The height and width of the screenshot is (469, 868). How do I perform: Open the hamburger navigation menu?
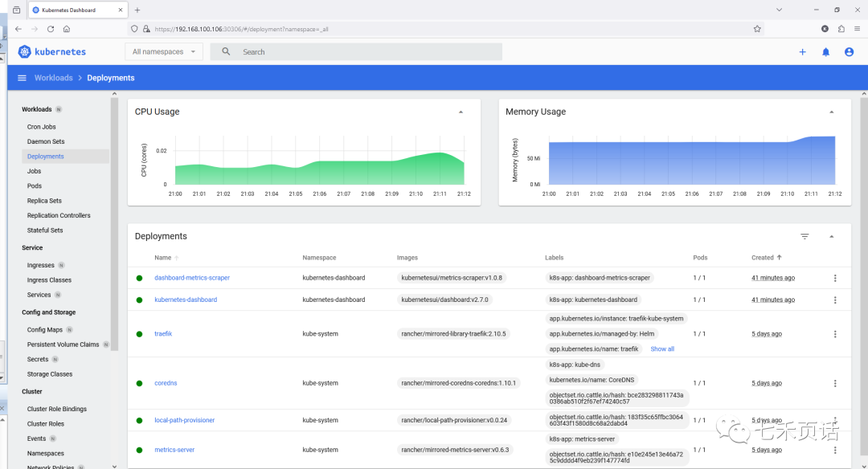click(23, 78)
